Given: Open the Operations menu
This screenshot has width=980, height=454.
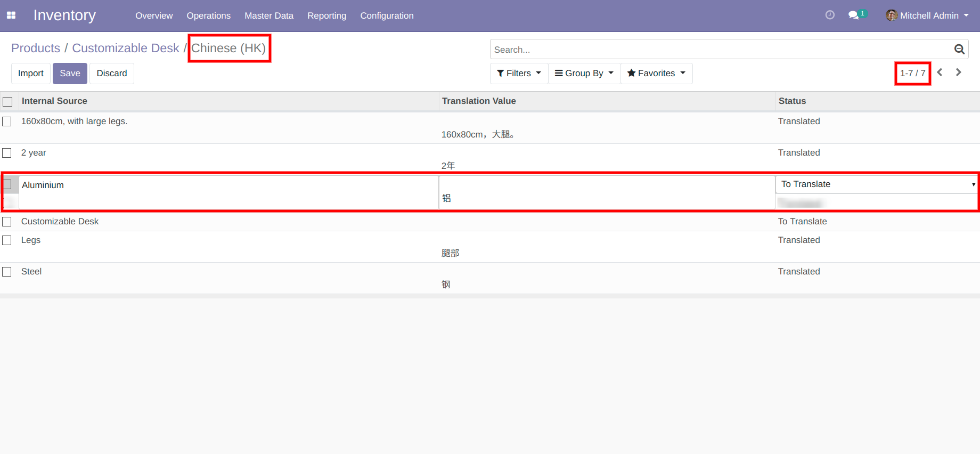Looking at the screenshot, I should pos(208,16).
